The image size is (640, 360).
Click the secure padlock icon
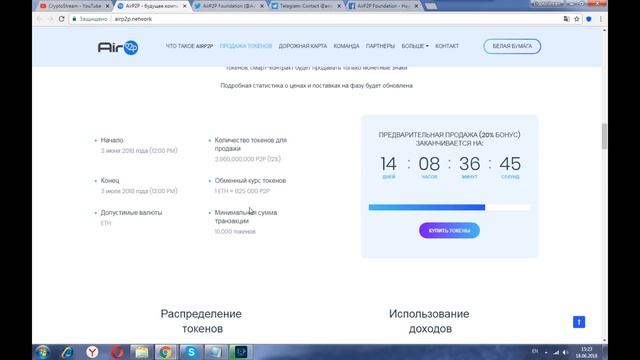point(74,19)
